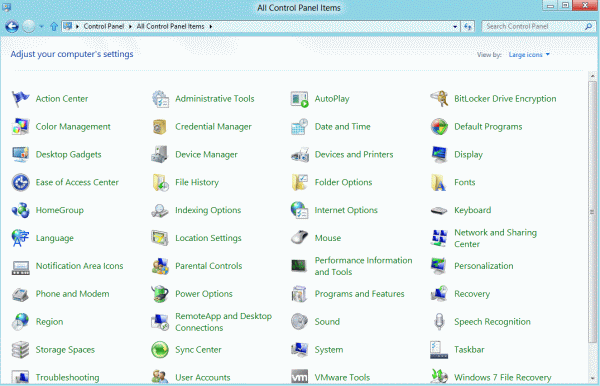The height and width of the screenshot is (386, 600).
Task: Open the Parental Controls link
Action: [x=209, y=266]
